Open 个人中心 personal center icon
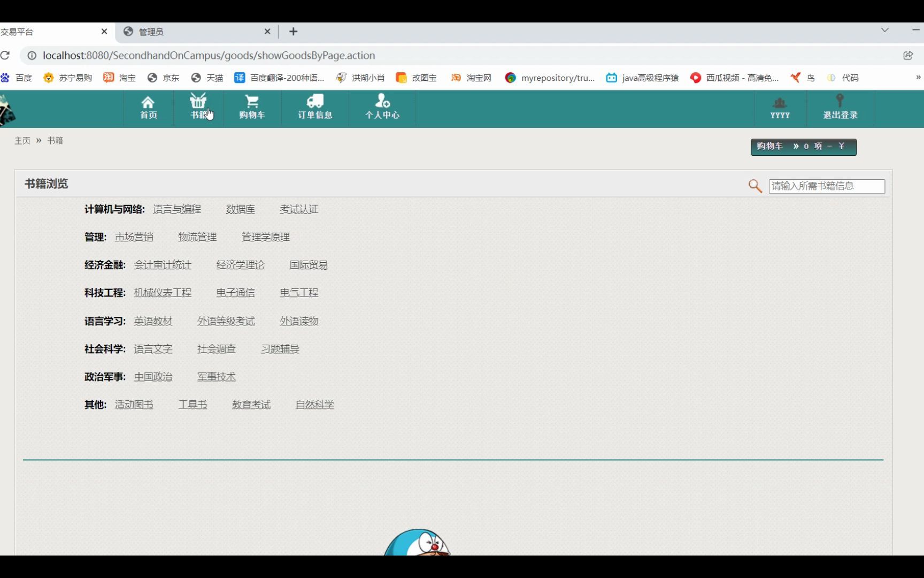This screenshot has width=924, height=578. tap(382, 108)
